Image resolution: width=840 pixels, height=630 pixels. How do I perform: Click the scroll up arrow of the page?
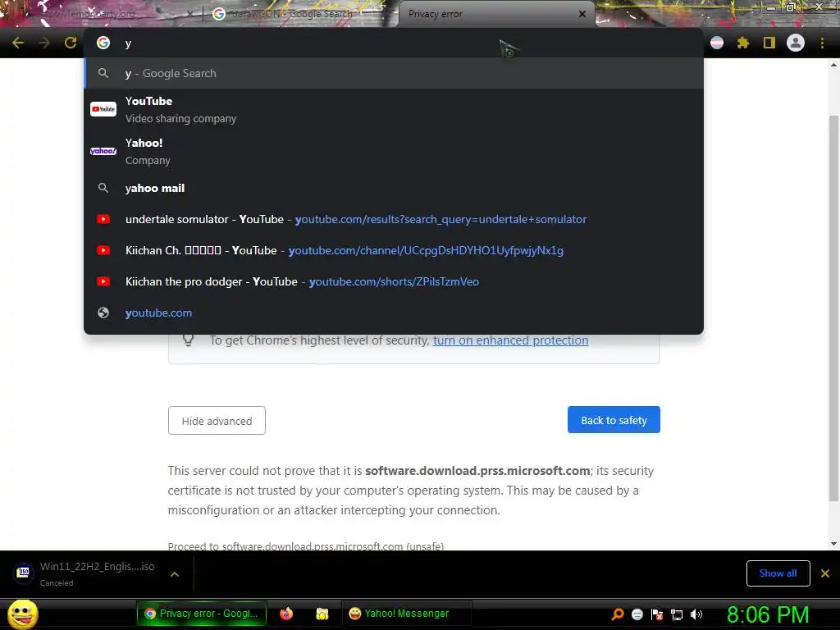click(833, 65)
